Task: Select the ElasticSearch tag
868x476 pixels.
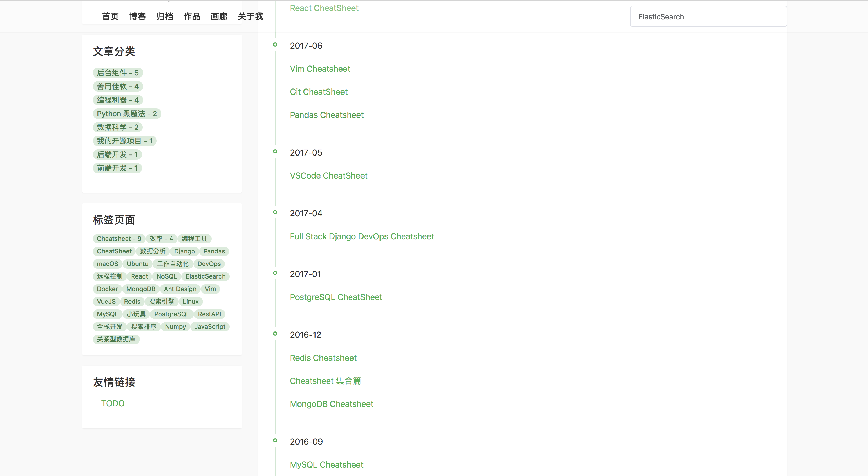Action: [x=205, y=276]
